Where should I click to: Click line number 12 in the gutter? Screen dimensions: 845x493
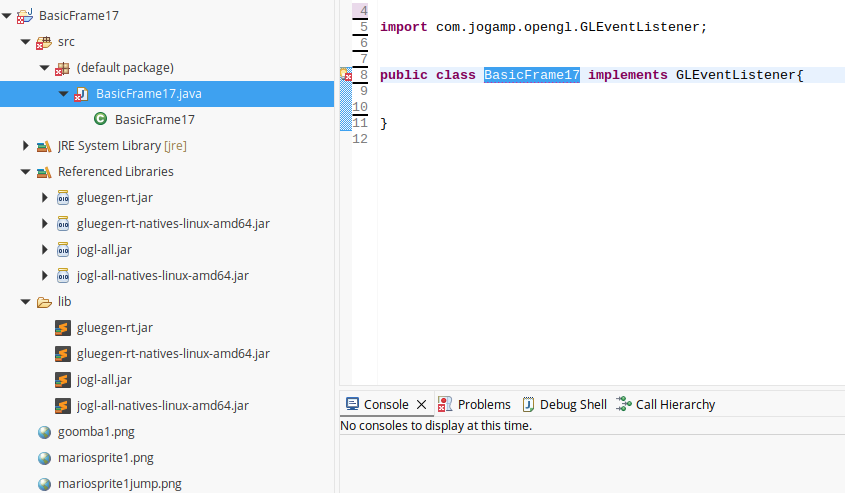[360, 139]
